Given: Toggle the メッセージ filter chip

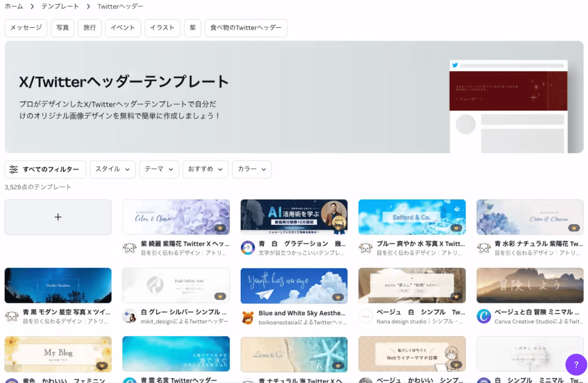Looking at the screenshot, I should (26, 28).
